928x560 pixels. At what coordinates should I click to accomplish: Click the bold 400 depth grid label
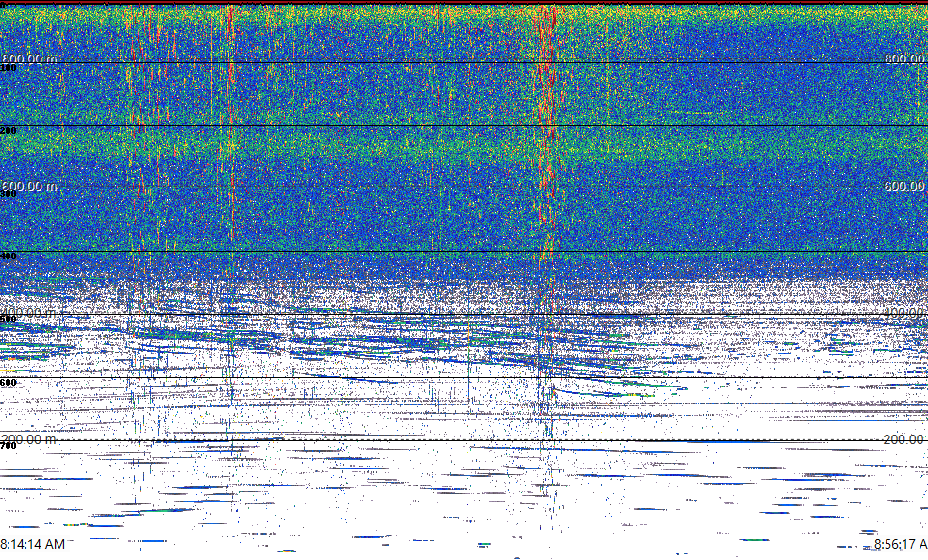[x=8, y=256]
